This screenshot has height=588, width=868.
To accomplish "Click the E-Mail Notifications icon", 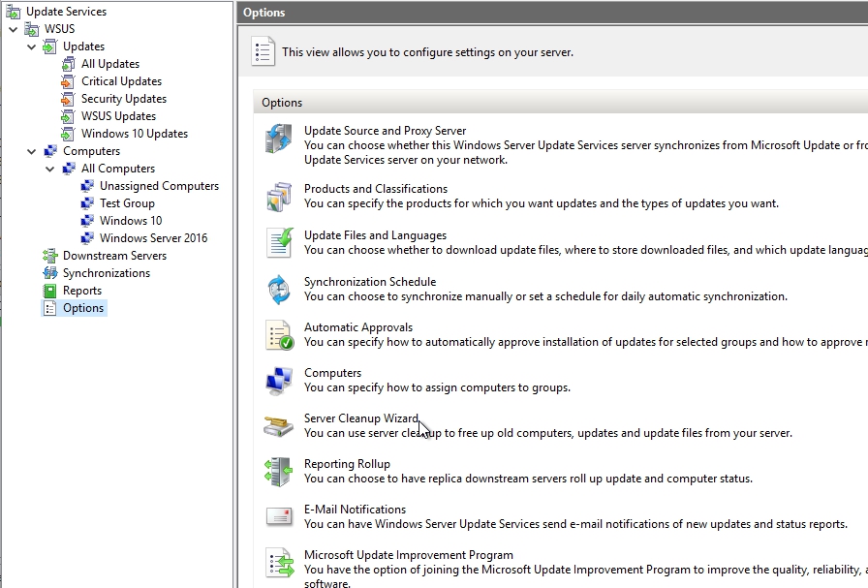I will click(x=278, y=517).
